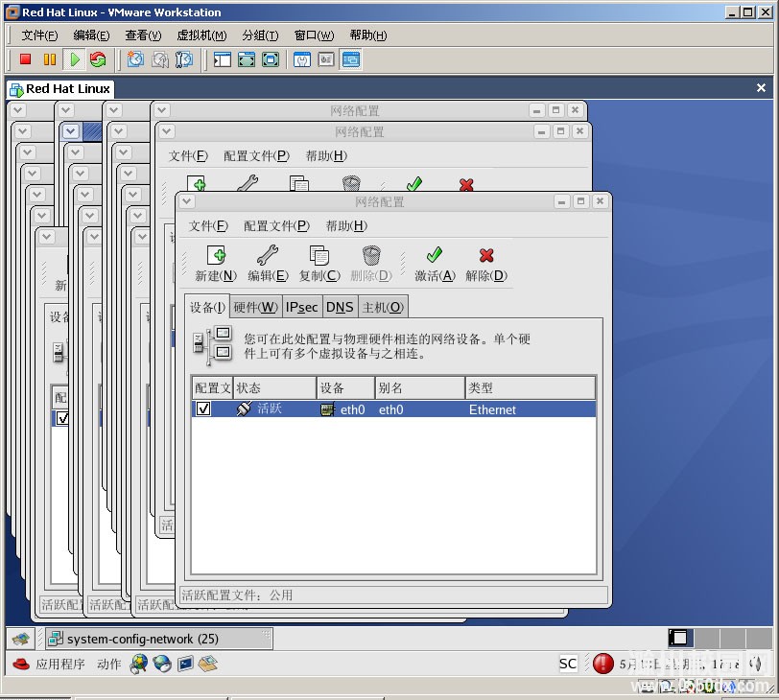Enter full screen mode icon
The height and width of the screenshot is (700, 779).
tap(271, 60)
